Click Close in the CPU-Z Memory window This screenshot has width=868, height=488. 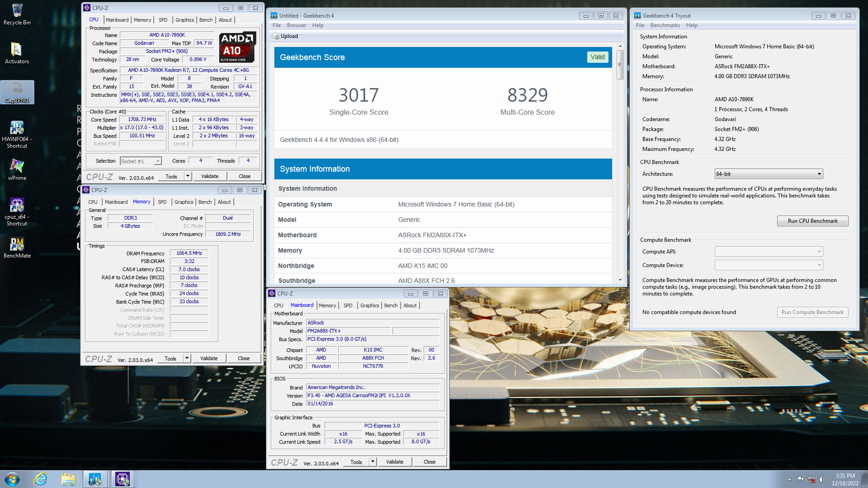(244, 358)
